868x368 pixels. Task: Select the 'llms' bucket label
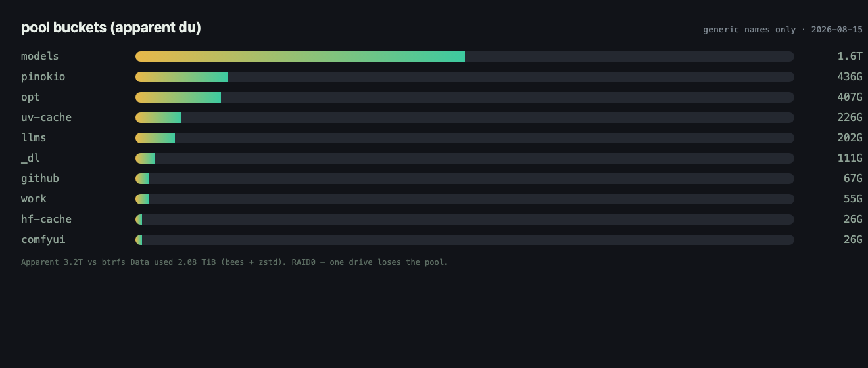tap(34, 138)
